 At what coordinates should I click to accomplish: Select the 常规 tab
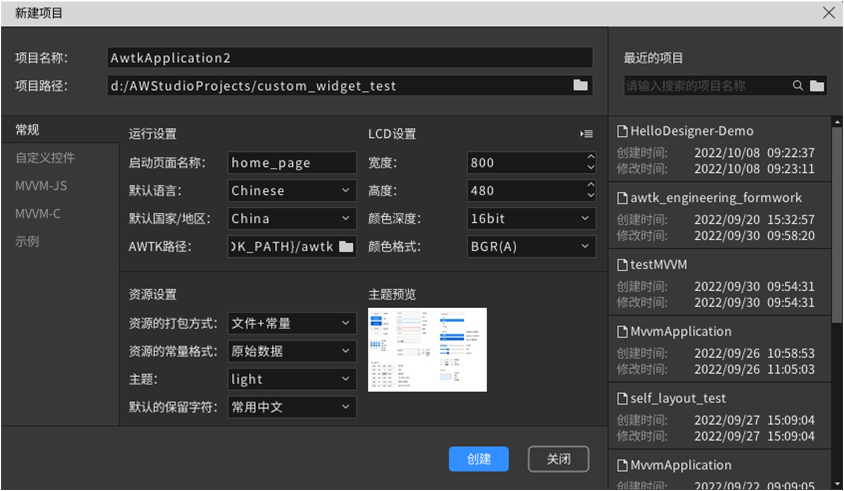pos(60,130)
